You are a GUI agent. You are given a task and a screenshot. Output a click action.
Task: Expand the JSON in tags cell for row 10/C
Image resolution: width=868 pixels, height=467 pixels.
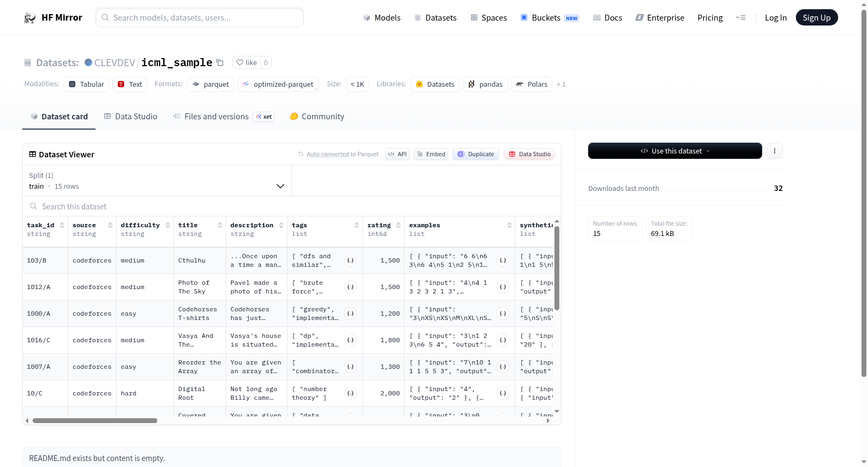click(x=350, y=393)
